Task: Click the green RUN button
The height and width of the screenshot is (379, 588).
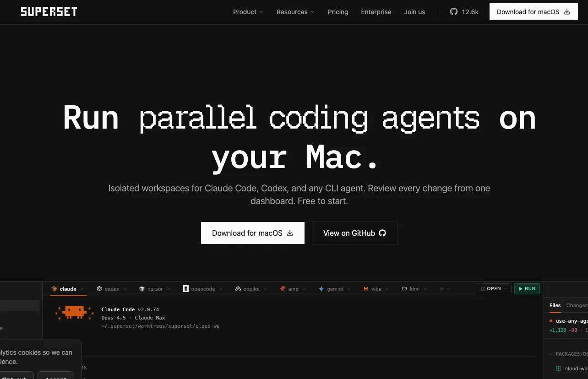Action: [x=527, y=289]
